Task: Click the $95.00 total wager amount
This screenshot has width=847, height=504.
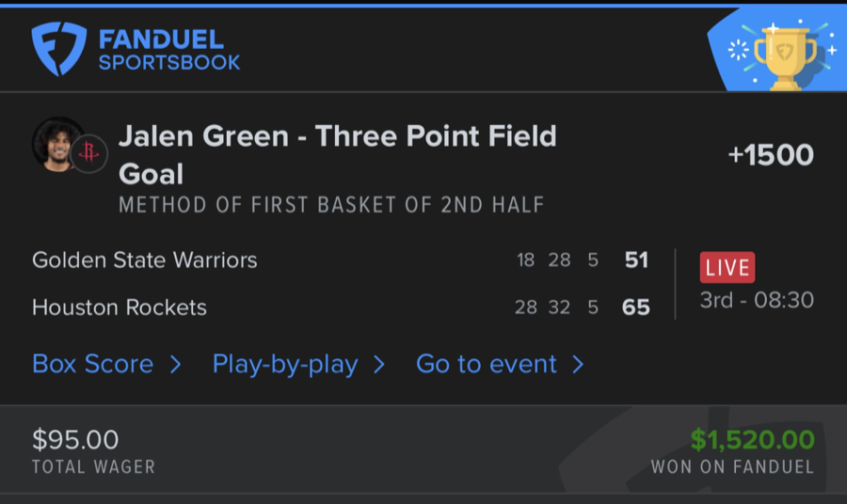Action: [75, 439]
